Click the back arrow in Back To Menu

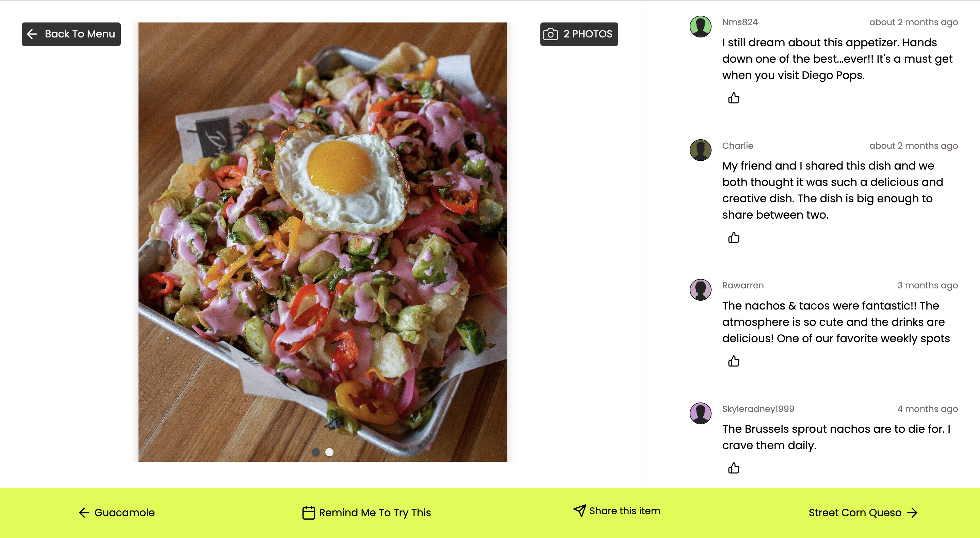point(33,34)
